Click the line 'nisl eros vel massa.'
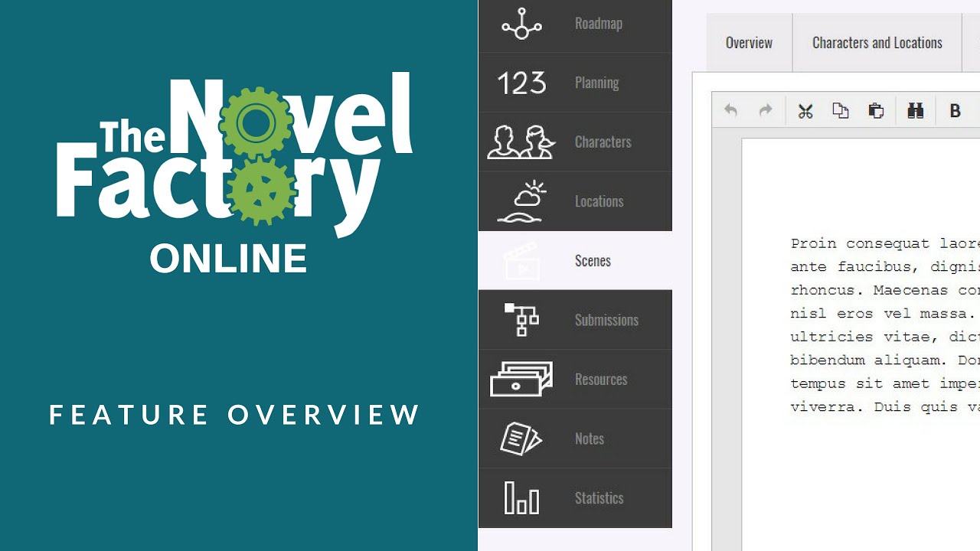Viewport: 980px width, 551px height. coord(883,314)
